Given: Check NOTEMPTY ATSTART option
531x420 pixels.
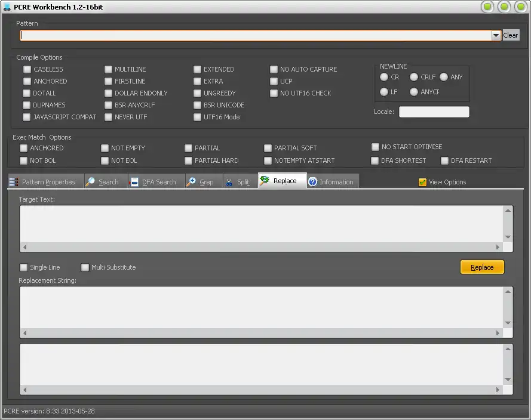Looking at the screenshot, I should click(x=268, y=160).
